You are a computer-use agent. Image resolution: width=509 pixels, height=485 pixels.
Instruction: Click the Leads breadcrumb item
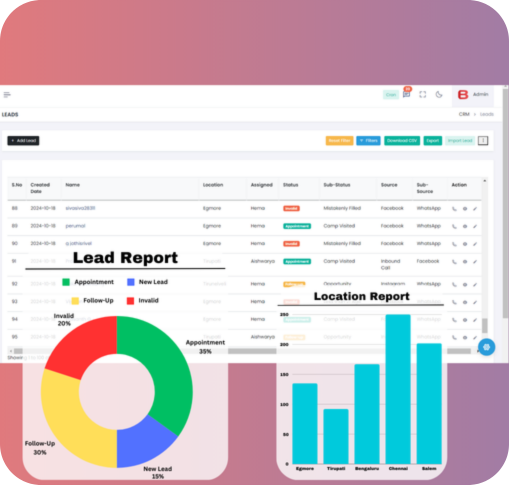[487, 114]
